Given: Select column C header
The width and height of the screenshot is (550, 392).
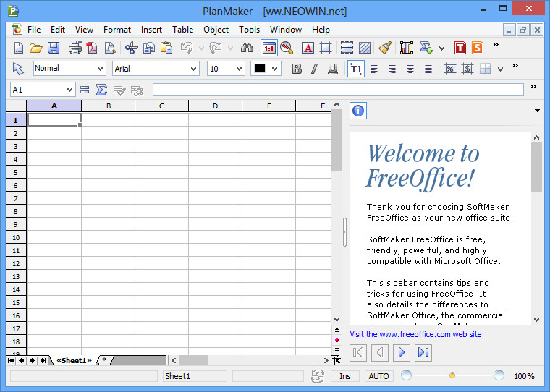Looking at the screenshot, I should (161, 106).
